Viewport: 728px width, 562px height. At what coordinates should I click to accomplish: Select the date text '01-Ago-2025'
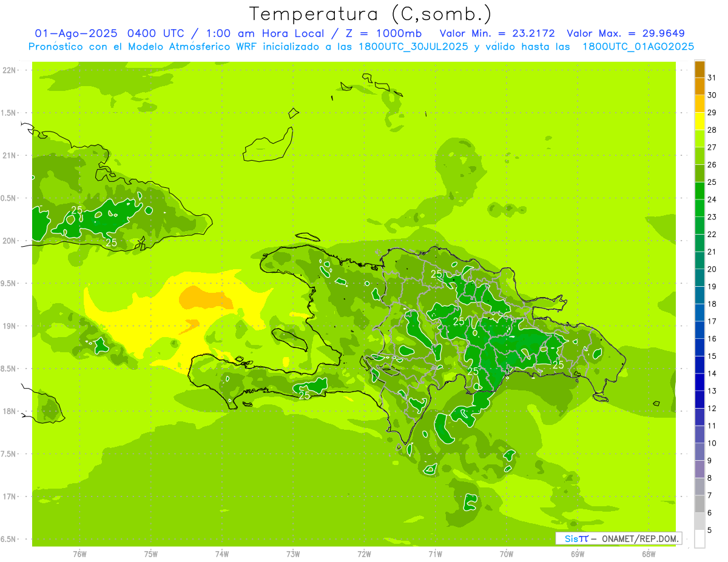pyautogui.click(x=76, y=33)
